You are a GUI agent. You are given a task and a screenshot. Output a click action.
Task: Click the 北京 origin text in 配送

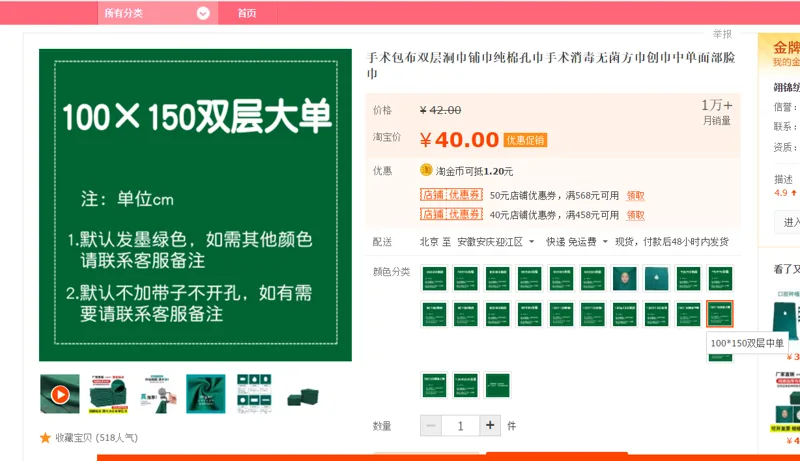tap(429, 242)
